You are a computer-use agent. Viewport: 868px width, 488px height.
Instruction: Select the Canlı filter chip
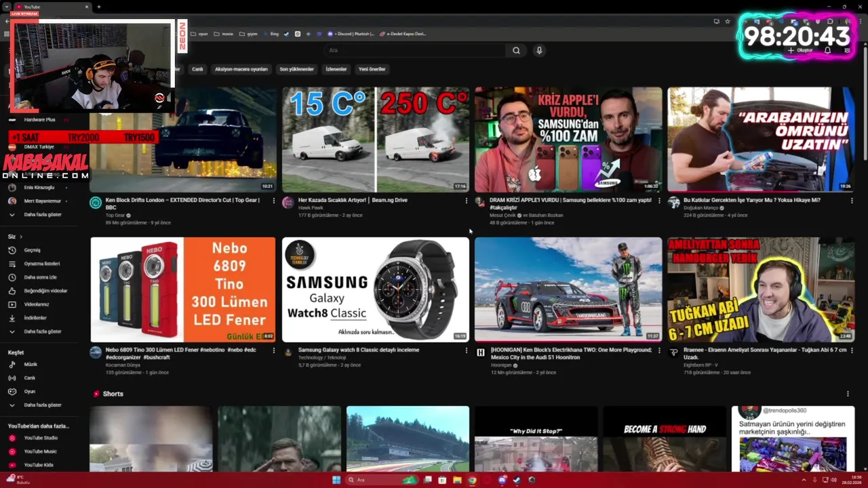pyautogui.click(x=197, y=69)
